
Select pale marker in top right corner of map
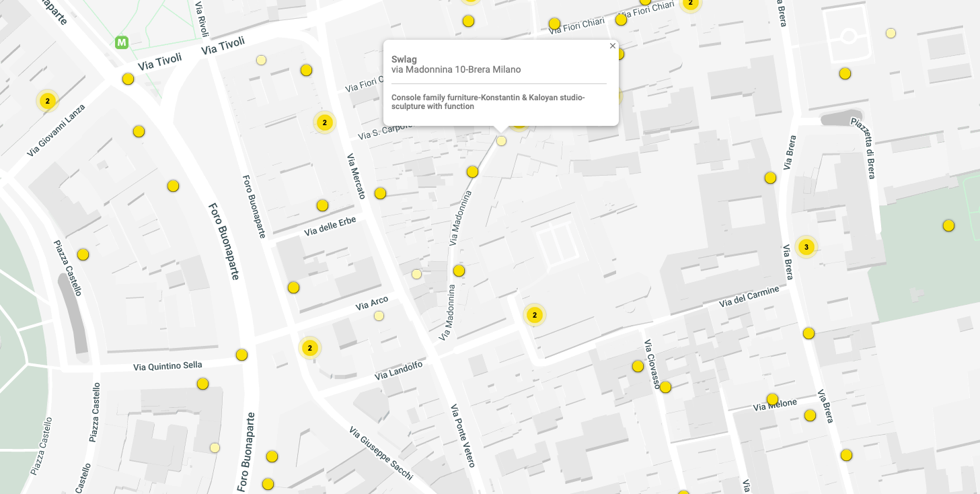pos(891,33)
